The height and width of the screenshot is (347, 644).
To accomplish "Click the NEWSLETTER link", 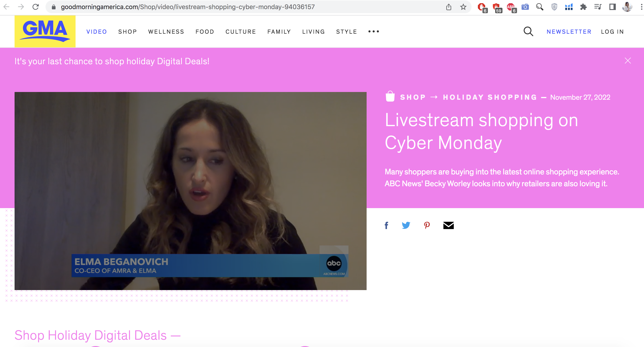I will pos(569,32).
